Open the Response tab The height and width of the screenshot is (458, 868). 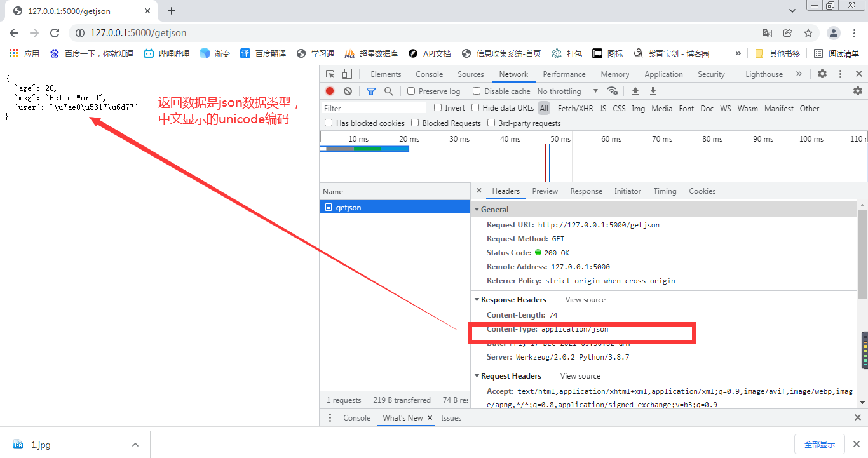point(587,191)
